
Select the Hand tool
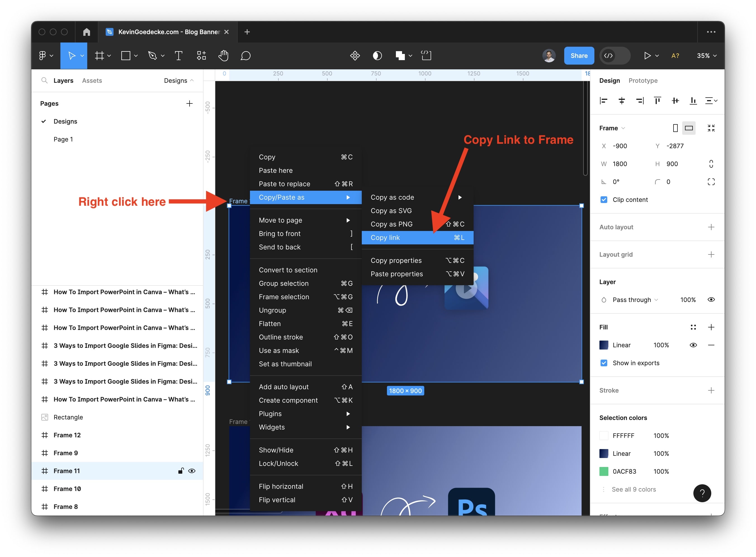(x=223, y=56)
